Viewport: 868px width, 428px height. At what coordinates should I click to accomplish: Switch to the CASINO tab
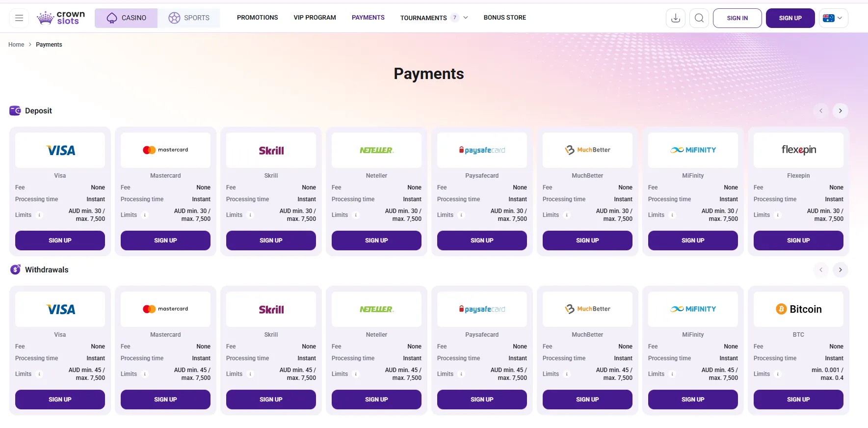coord(126,18)
